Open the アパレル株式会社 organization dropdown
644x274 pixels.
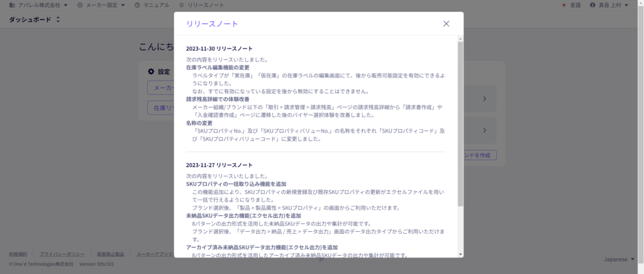click(38, 5)
